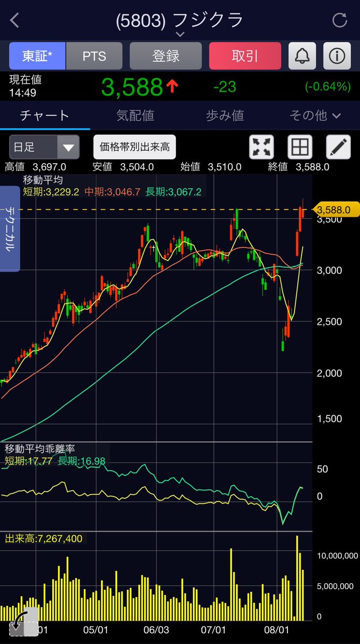Expand the その他 menu
Screen dimensions: 360x644
click(315, 115)
